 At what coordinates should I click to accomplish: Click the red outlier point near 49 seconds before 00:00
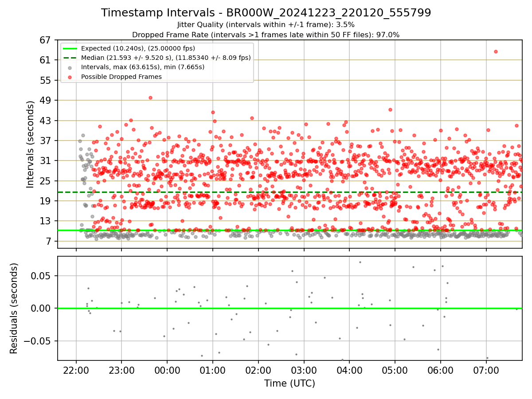tap(150, 98)
